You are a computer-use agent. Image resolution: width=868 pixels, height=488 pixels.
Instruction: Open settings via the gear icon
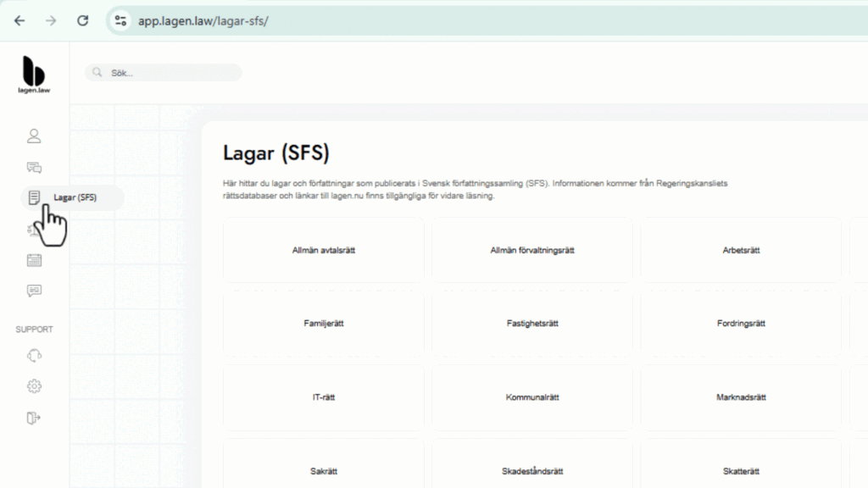[x=34, y=386]
